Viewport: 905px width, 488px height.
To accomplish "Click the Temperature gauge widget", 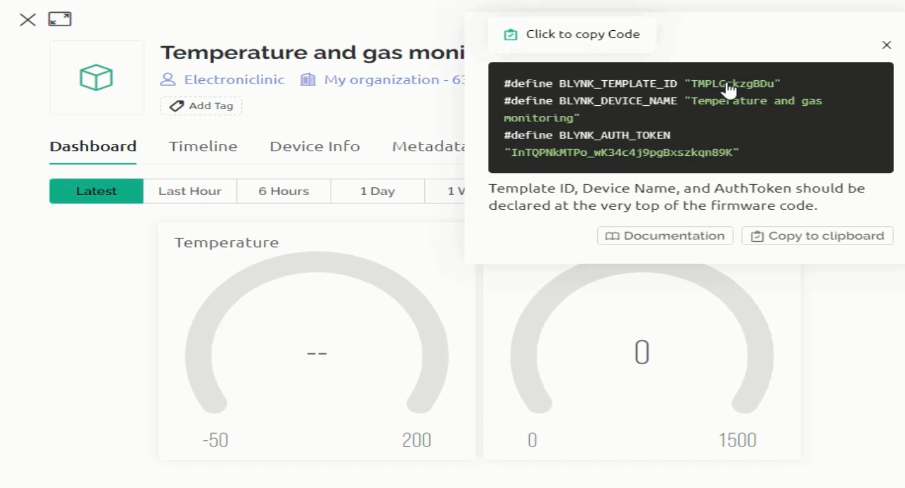I will click(316, 341).
